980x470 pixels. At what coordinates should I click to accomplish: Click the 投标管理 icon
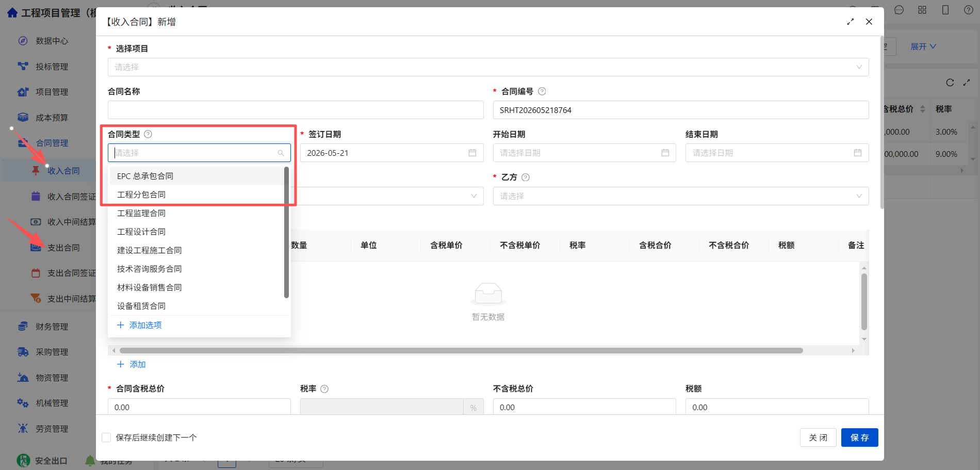pos(23,67)
